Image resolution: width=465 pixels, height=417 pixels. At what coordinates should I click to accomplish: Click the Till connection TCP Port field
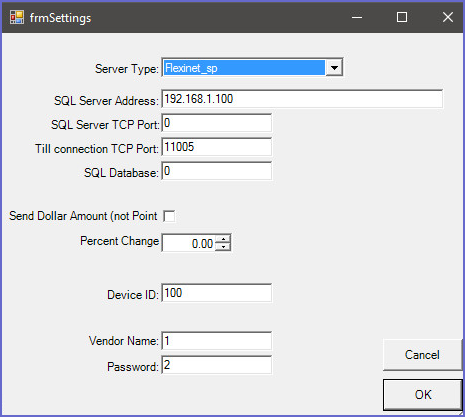[217, 147]
